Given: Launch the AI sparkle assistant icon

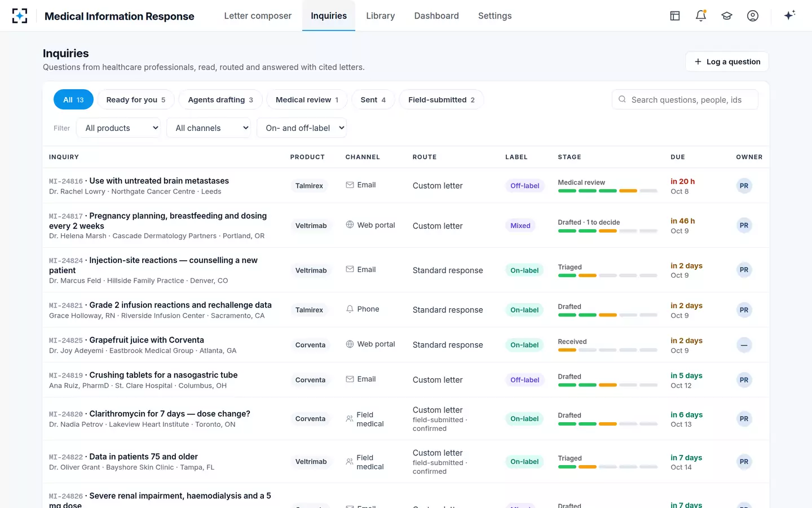Looking at the screenshot, I should [x=789, y=15].
